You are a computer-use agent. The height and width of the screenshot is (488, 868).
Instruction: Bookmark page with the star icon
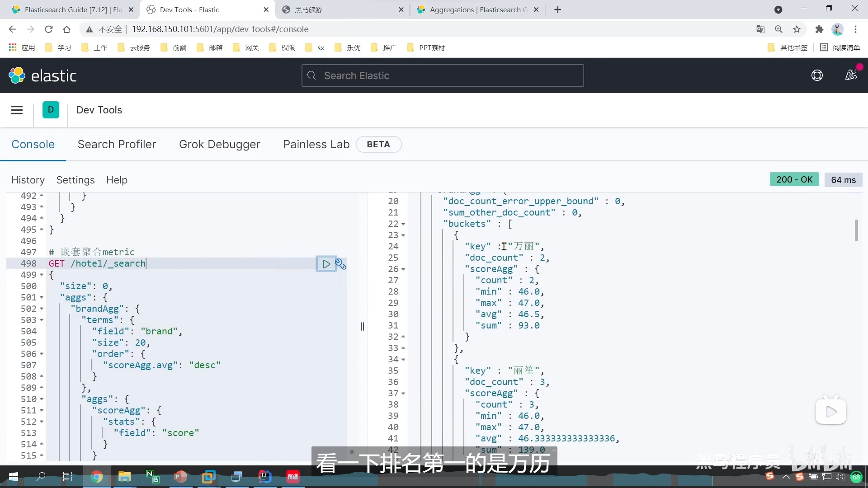point(797,29)
